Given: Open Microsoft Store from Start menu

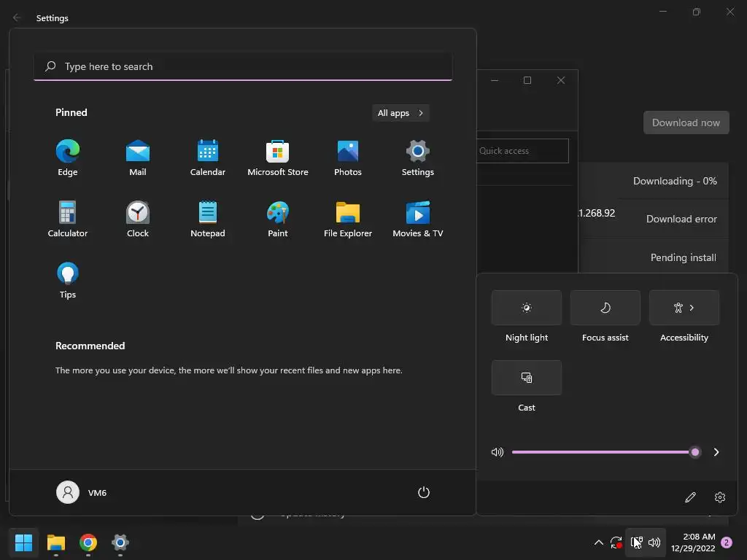Looking at the screenshot, I should (x=278, y=158).
